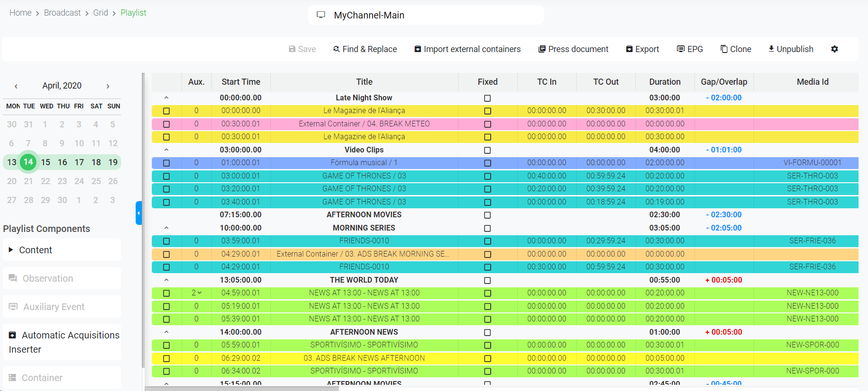Go to next month in calendar

tap(108, 86)
